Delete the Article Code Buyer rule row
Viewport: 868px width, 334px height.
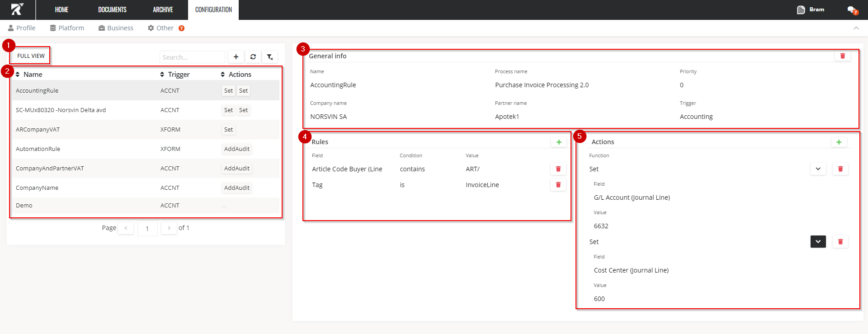[558, 169]
